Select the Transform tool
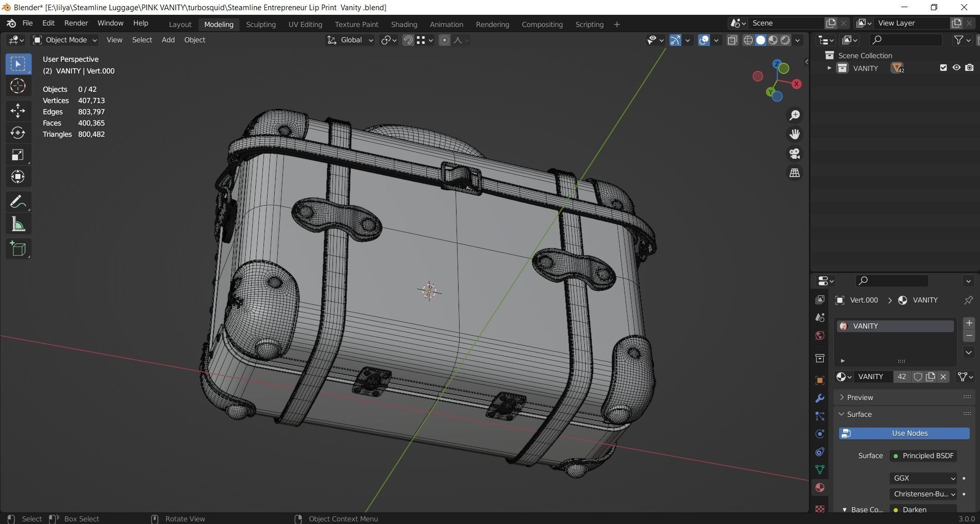Screen dimensions: 980x524 coord(18,177)
